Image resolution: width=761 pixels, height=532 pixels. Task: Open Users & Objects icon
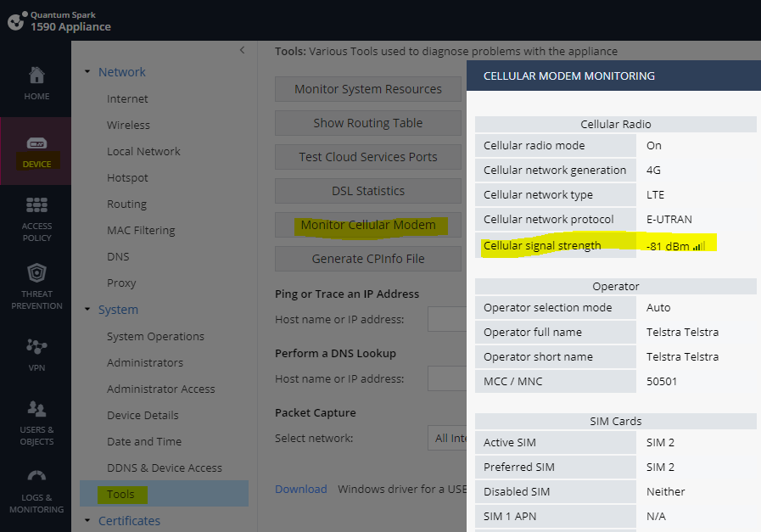(36, 411)
